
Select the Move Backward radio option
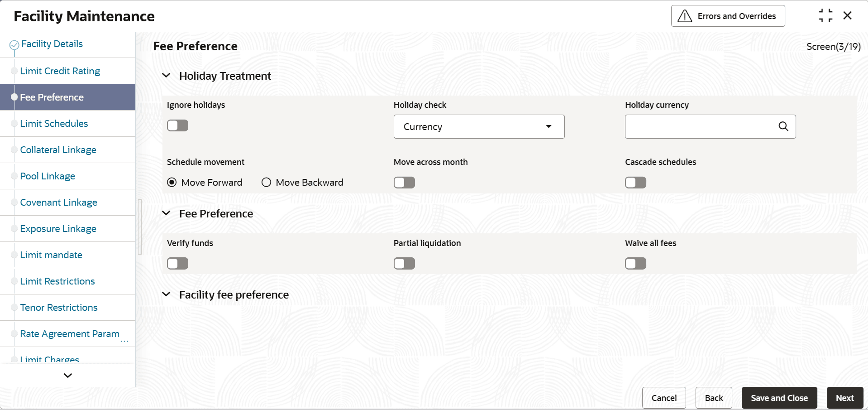267,183
